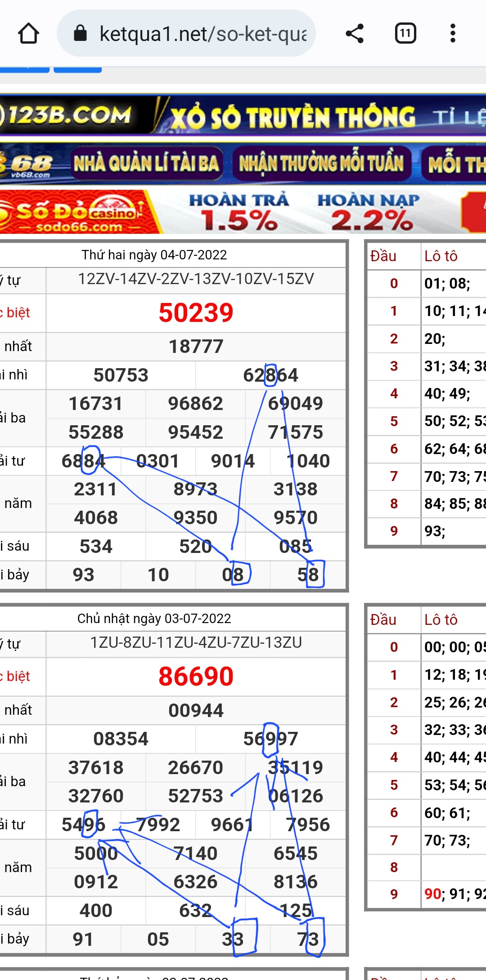Select fourth prize number 7992
The image size is (486, 980).
tap(158, 825)
